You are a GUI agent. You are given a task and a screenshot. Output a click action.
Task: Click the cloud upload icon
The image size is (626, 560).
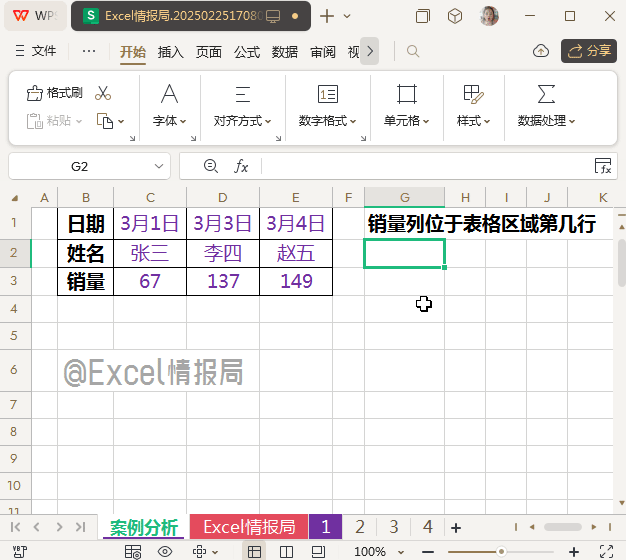541,51
